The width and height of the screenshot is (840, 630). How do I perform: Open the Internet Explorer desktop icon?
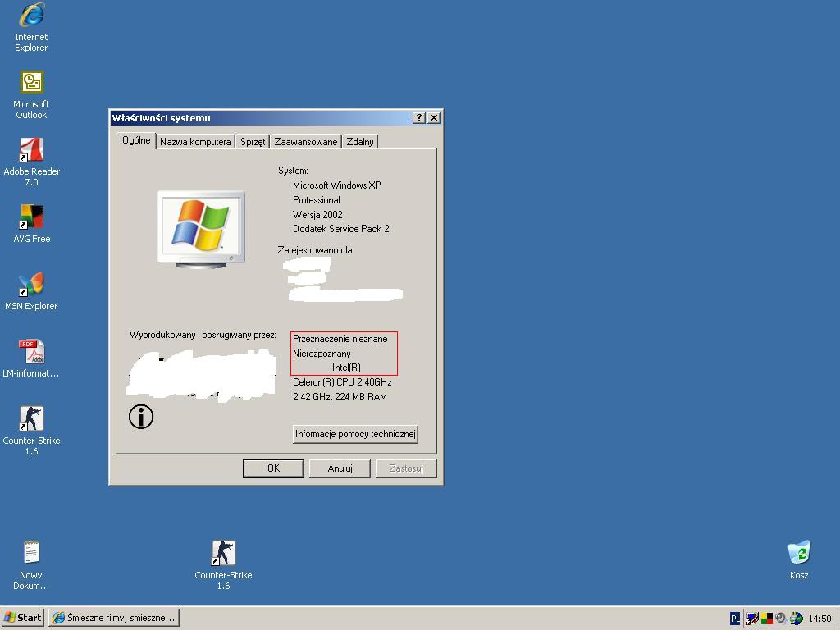click(x=31, y=27)
